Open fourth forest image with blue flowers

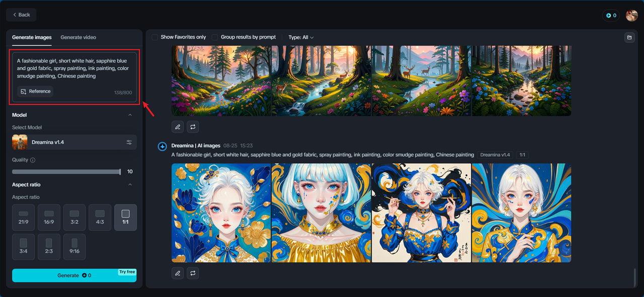tap(522, 80)
